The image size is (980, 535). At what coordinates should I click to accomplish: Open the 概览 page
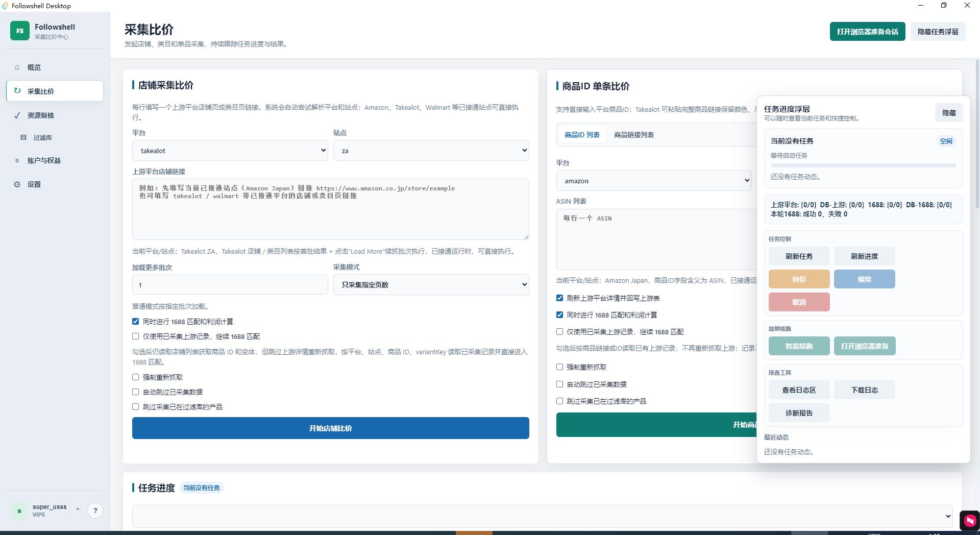click(x=55, y=67)
